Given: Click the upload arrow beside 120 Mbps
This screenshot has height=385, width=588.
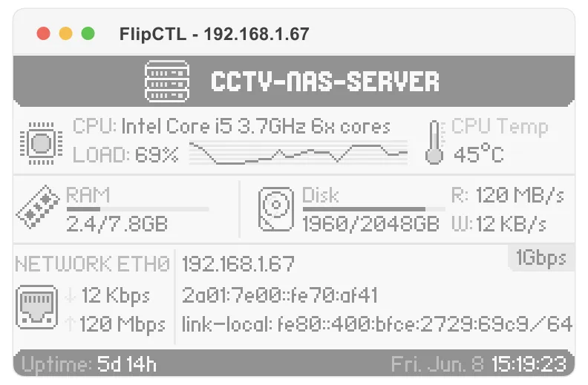Looking at the screenshot, I should click(70, 323).
